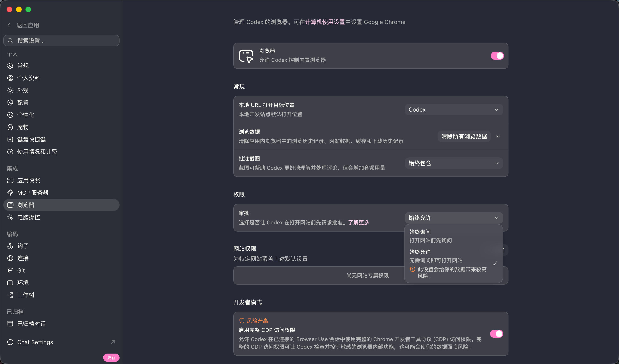Click the 风险升高 label
Screen dimensions: 619x364
click(257, 321)
